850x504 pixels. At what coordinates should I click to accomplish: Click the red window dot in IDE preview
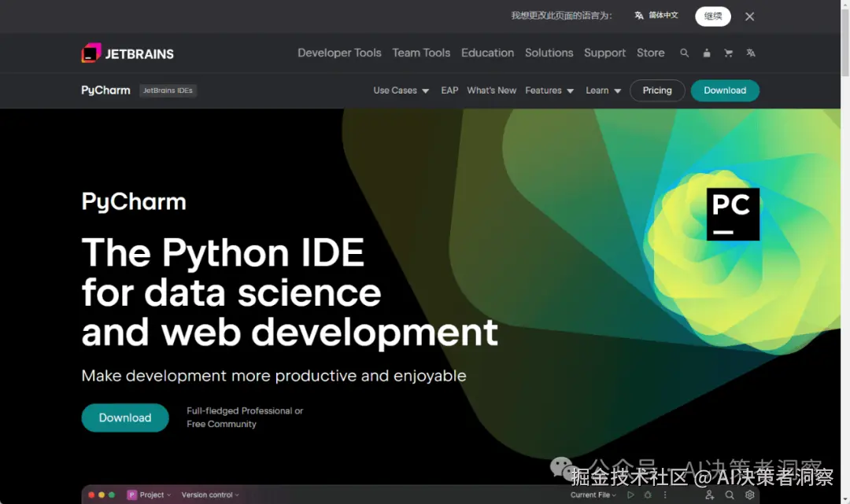point(91,495)
